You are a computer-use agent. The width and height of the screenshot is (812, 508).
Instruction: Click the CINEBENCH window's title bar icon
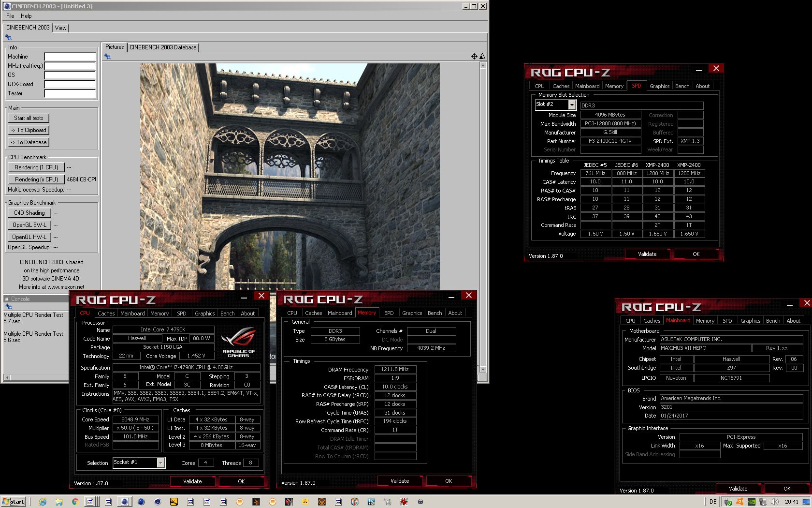click(x=7, y=6)
